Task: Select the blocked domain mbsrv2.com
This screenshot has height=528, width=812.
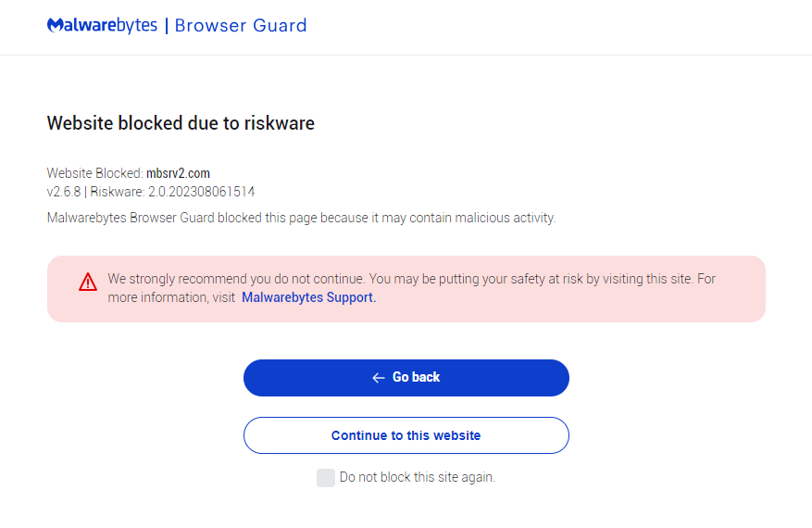Action: point(178,173)
